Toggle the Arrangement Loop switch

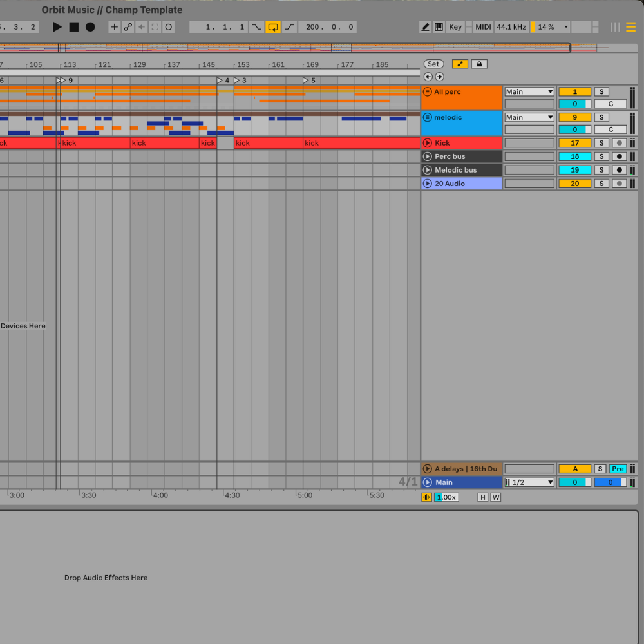point(273,27)
